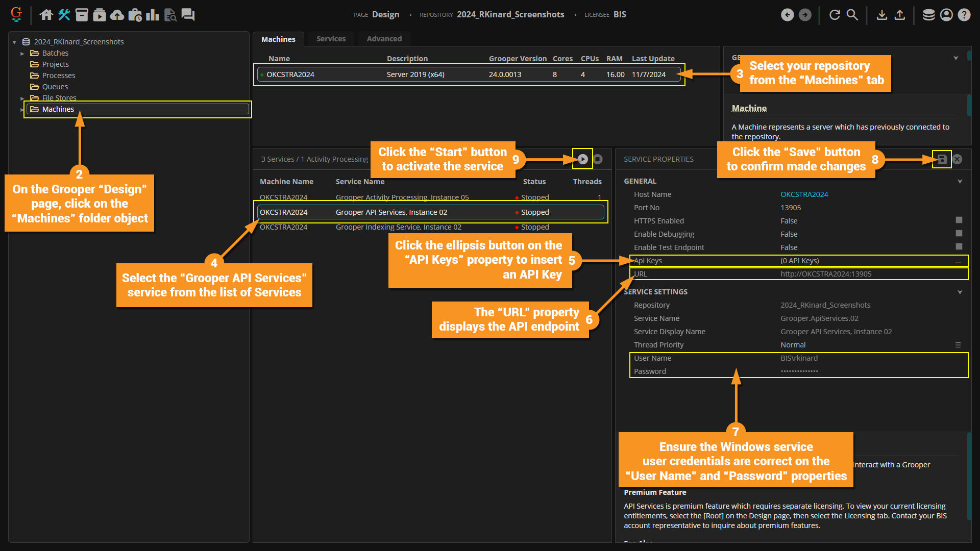Click the help question mark icon
Viewport: 980px width, 551px height.
(x=964, y=15)
